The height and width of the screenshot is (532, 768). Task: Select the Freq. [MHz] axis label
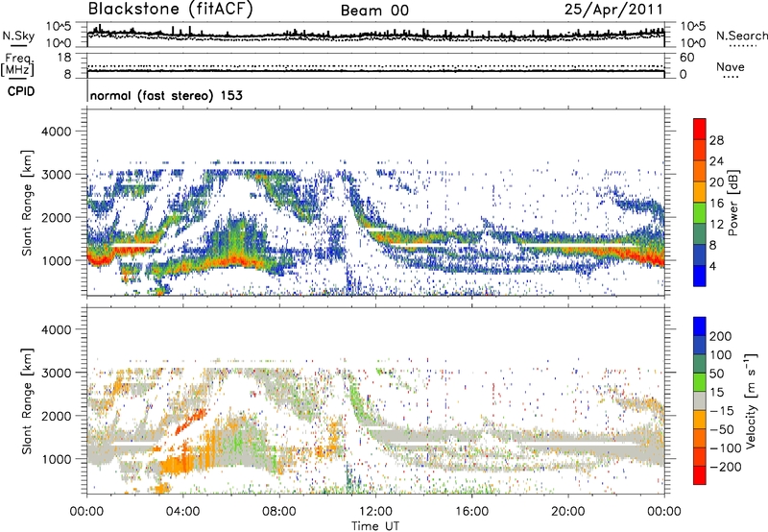click(x=17, y=64)
